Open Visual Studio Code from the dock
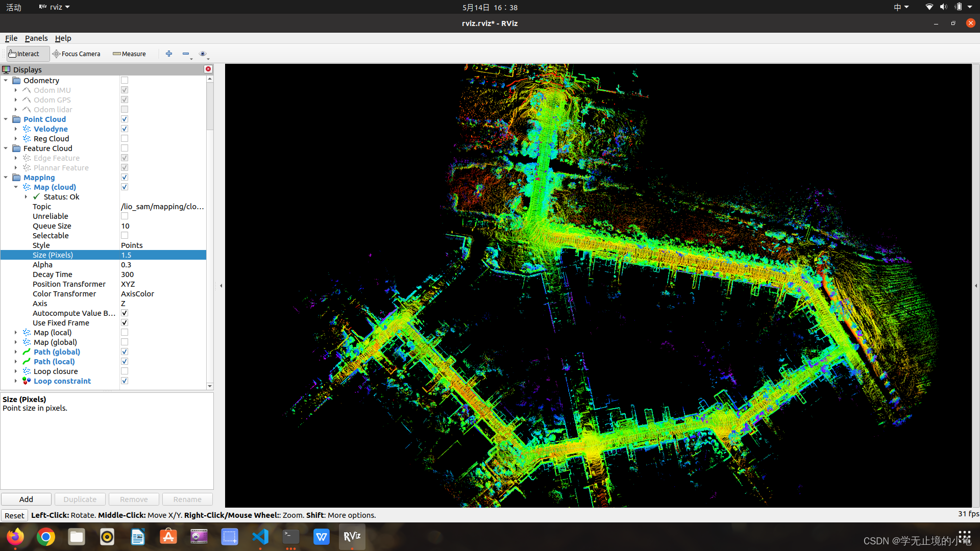The height and width of the screenshot is (551, 980). point(260,537)
